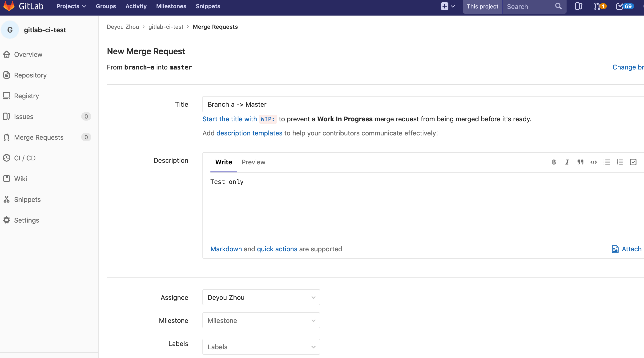Click the search magnifier icon

coord(558,6)
